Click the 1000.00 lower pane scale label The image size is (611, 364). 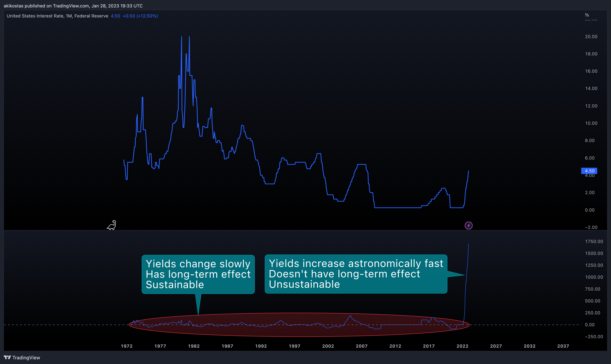(x=594, y=277)
